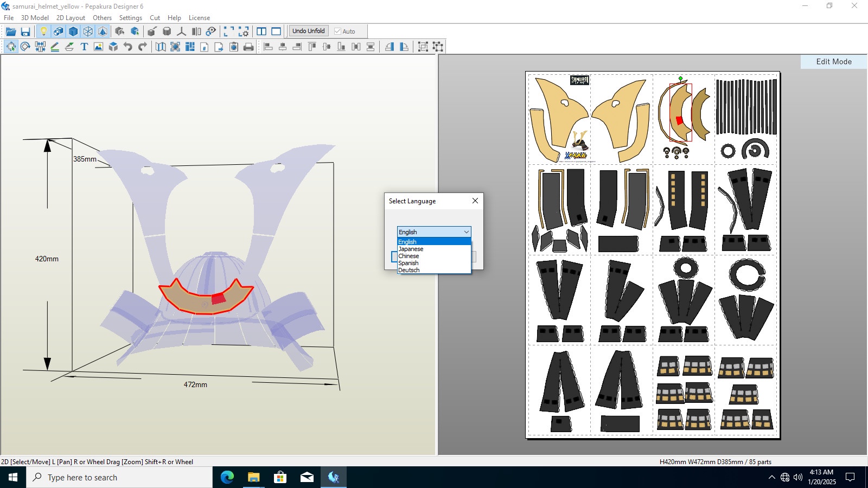
Task: Toggle the light bulb lighting icon
Action: point(44,31)
